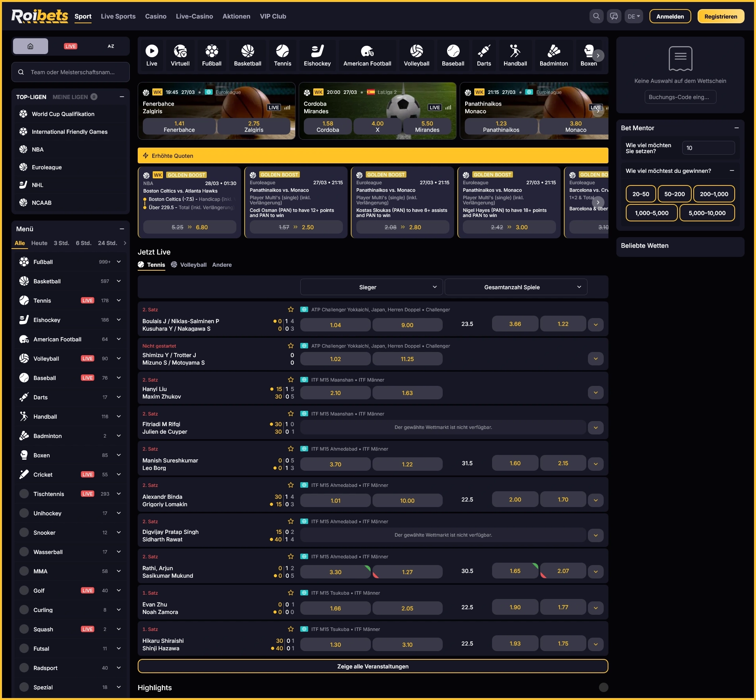Switch to the Volleyball live tab
The width and height of the screenshot is (756, 700).
coord(189,265)
